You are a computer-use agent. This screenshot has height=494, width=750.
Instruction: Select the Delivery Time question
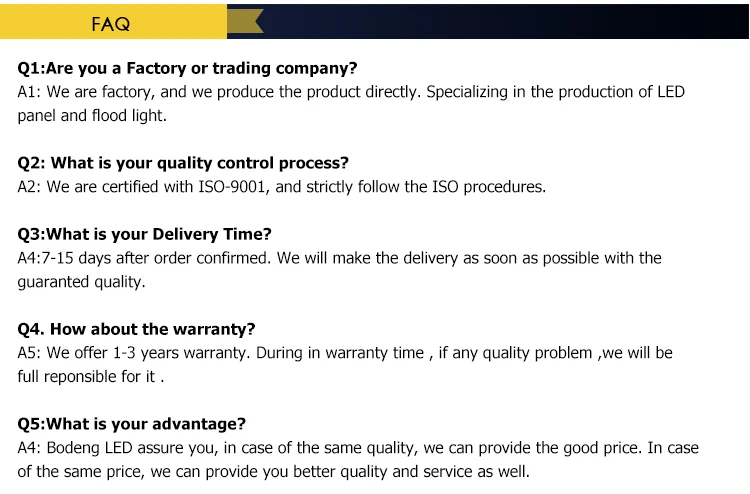point(145,234)
